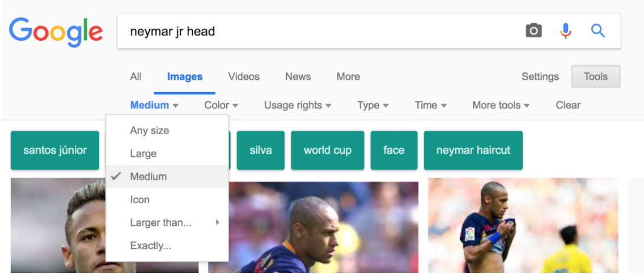Viewport: 644px width, 274px height.
Task: Open the Color filter dropdown
Action: click(x=221, y=105)
